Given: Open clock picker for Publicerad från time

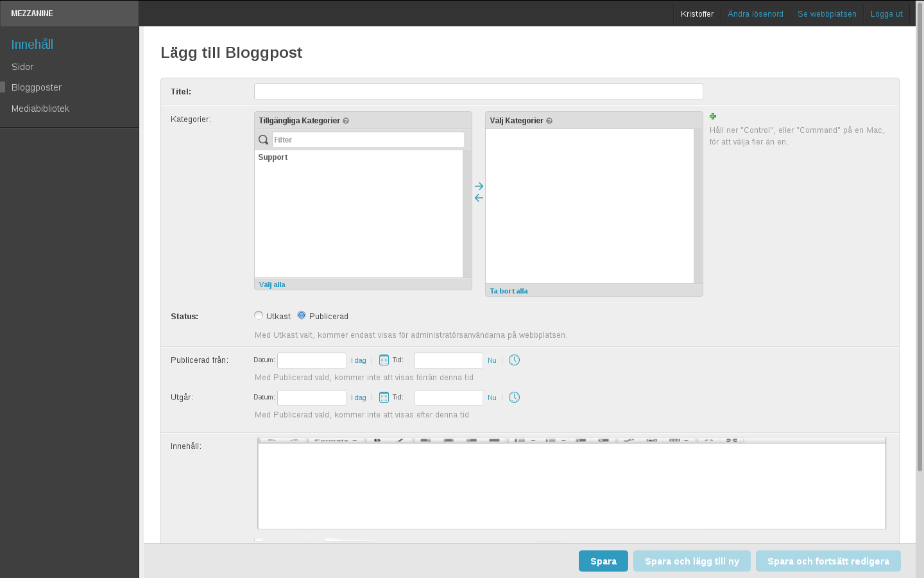Looking at the screenshot, I should 514,360.
